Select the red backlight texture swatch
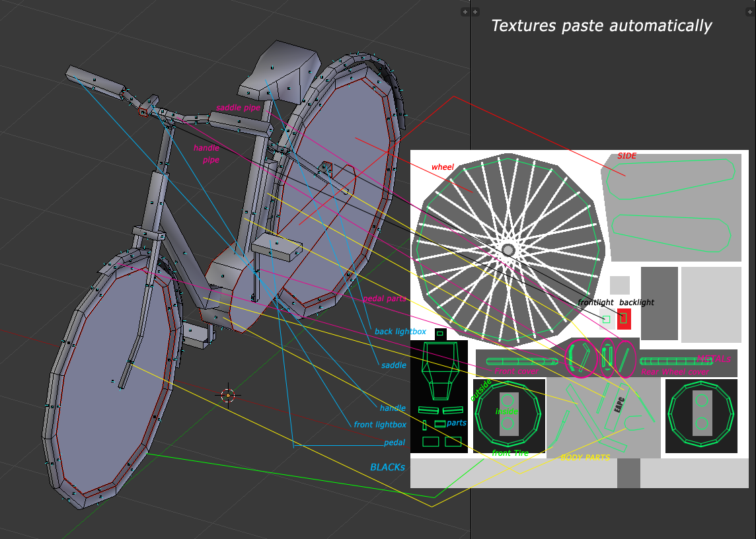 (624, 318)
